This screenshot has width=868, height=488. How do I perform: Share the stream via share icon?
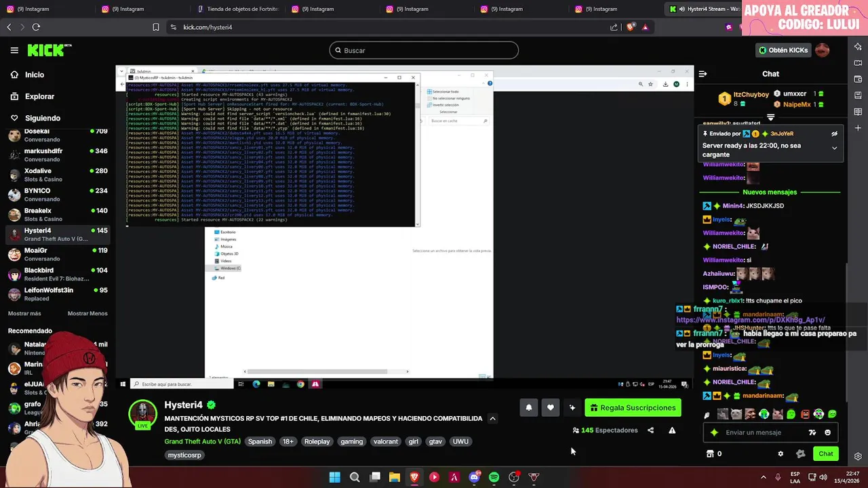coord(650,430)
